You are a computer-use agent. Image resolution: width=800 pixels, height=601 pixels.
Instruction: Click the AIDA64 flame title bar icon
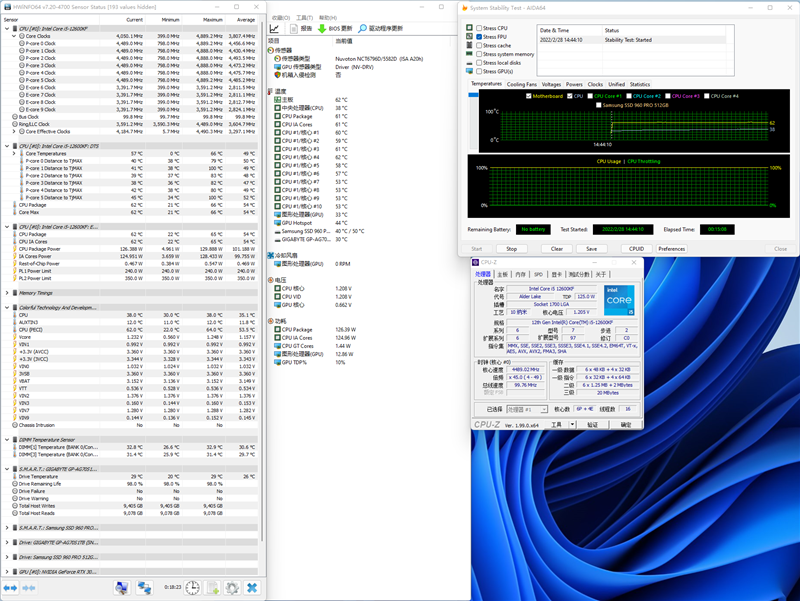[x=465, y=8]
